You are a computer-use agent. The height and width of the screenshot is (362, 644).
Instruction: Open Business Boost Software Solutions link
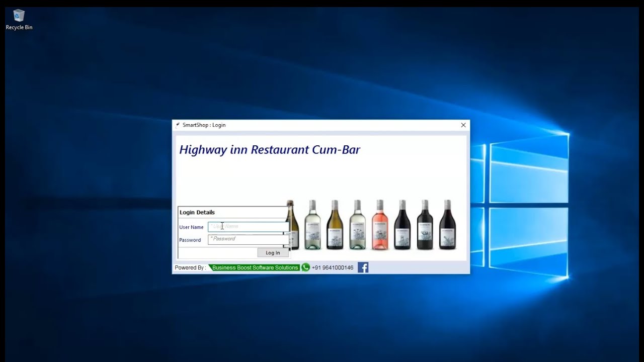255,267
